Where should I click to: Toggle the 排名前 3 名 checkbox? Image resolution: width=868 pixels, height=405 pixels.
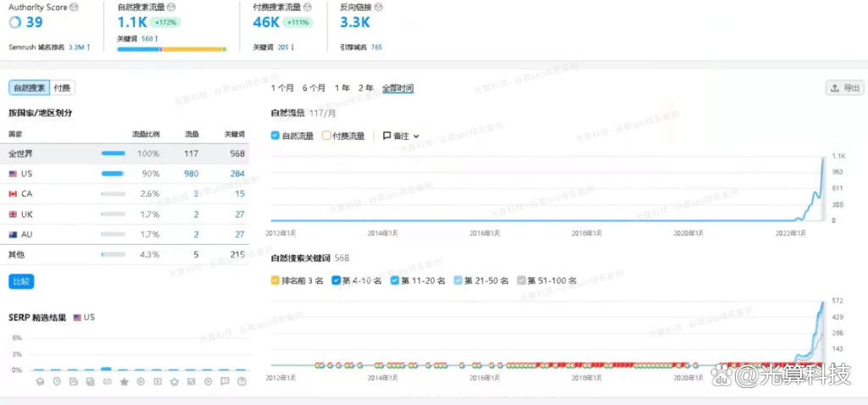275,280
